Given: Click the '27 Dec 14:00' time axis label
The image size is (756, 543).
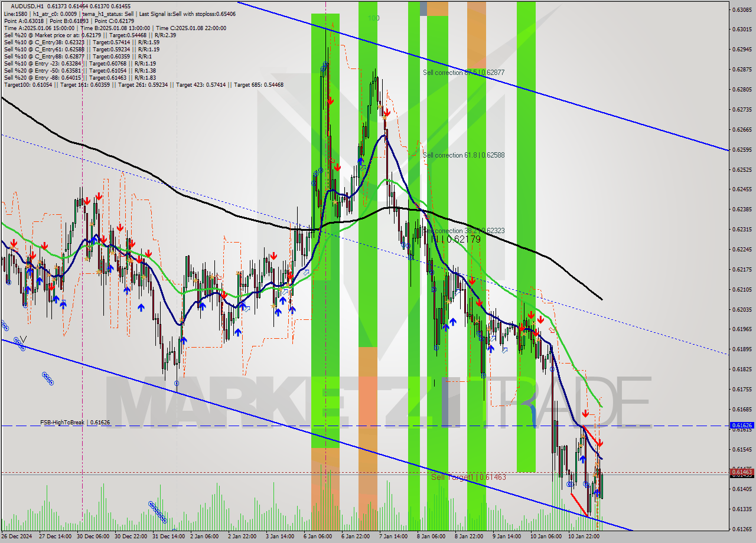Looking at the screenshot, I should pos(56,537).
